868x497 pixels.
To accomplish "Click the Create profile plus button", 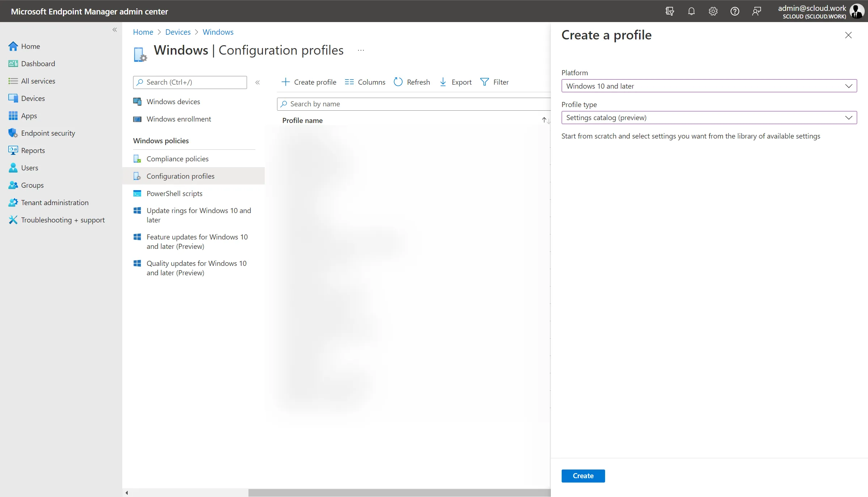I will tap(309, 82).
